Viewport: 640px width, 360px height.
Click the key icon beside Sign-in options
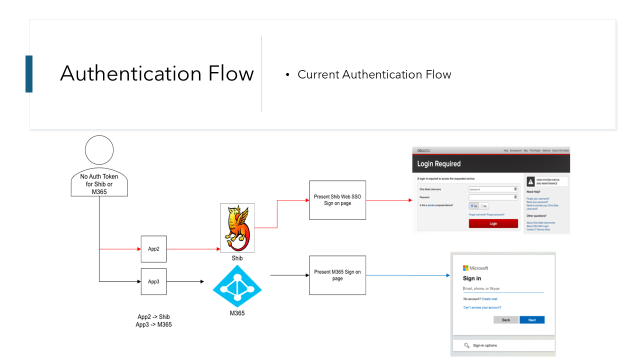coord(467,345)
